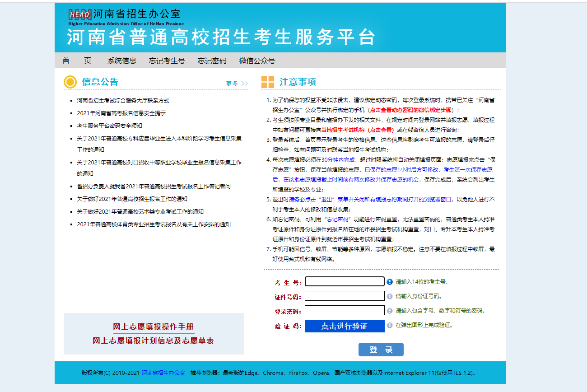The image size is (587, 392).
Task: Open 2021年河南省高考报名信息安全提示 announcement
Action: (121, 113)
